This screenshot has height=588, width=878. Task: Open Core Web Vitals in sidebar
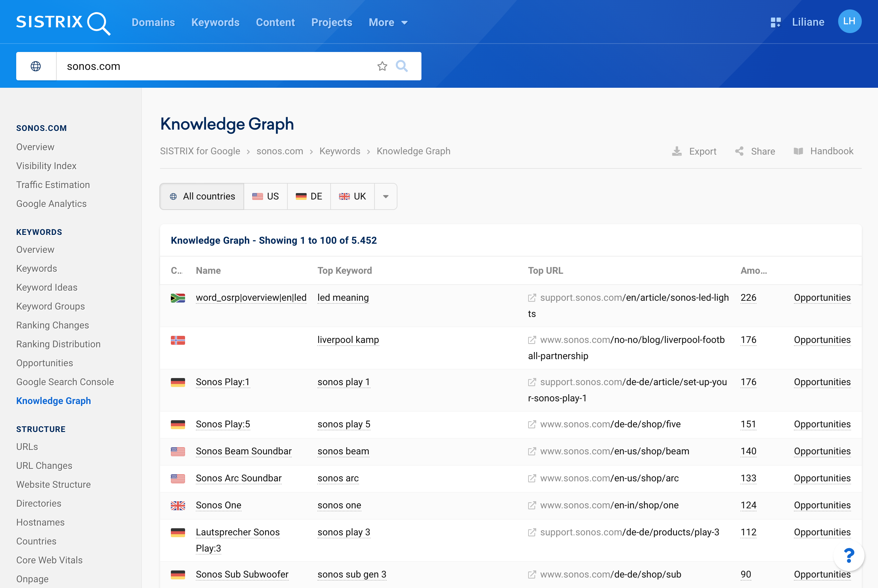coord(49,560)
